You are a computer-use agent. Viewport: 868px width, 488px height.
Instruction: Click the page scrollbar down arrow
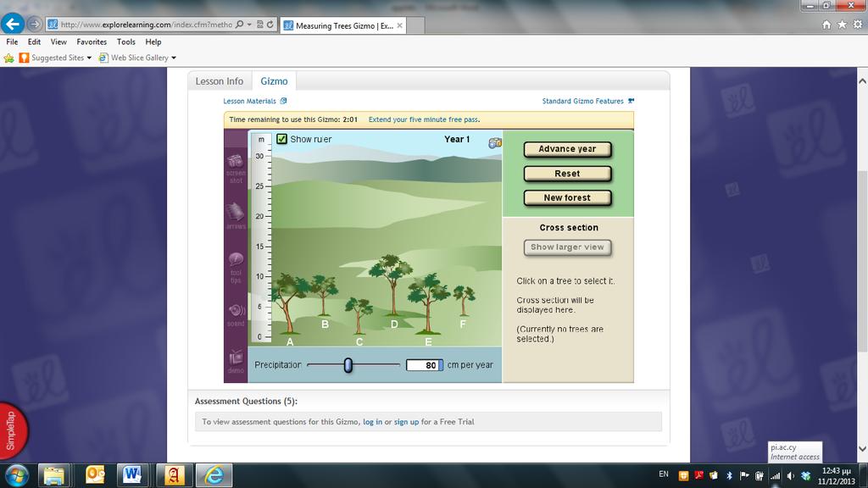pos(862,449)
